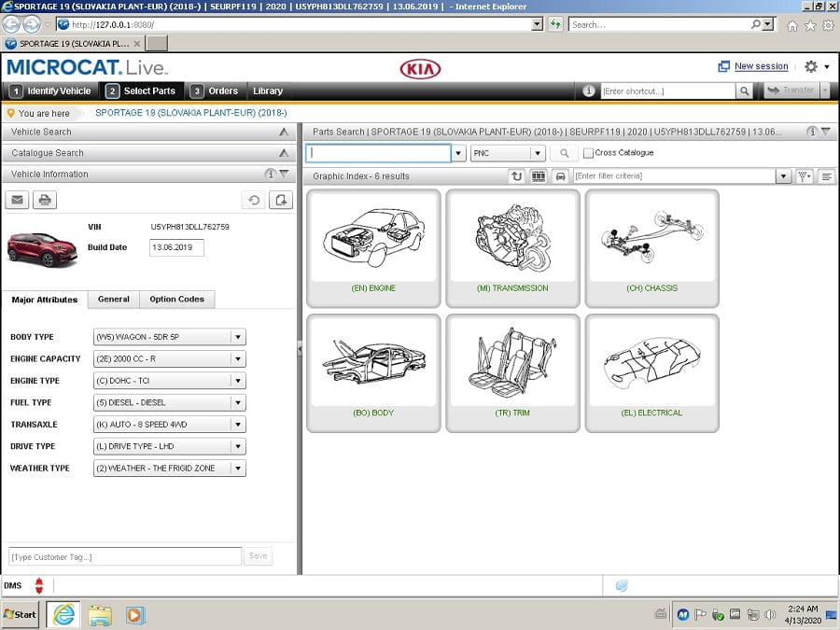Click the New session link
The image size is (840, 630).
tap(762, 66)
